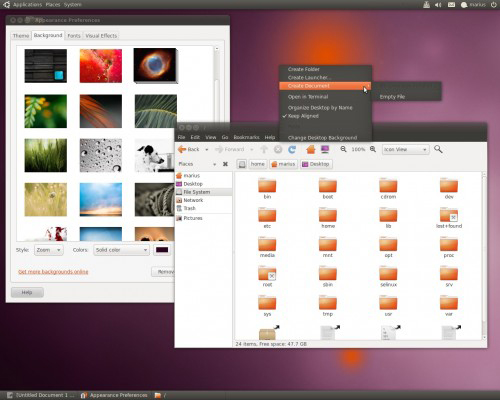The width and height of the screenshot is (500, 400).
Task: Switch to the Fonts tab
Action: [74, 36]
